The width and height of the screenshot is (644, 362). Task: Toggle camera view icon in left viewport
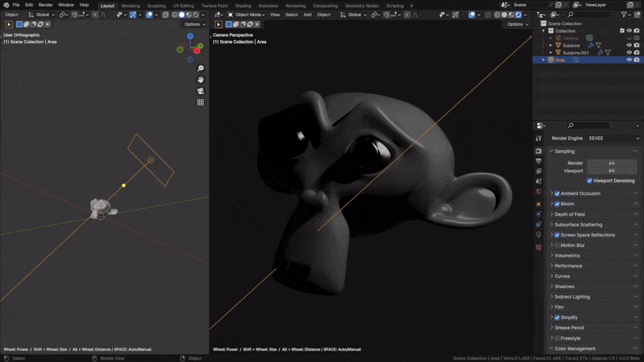tap(201, 90)
